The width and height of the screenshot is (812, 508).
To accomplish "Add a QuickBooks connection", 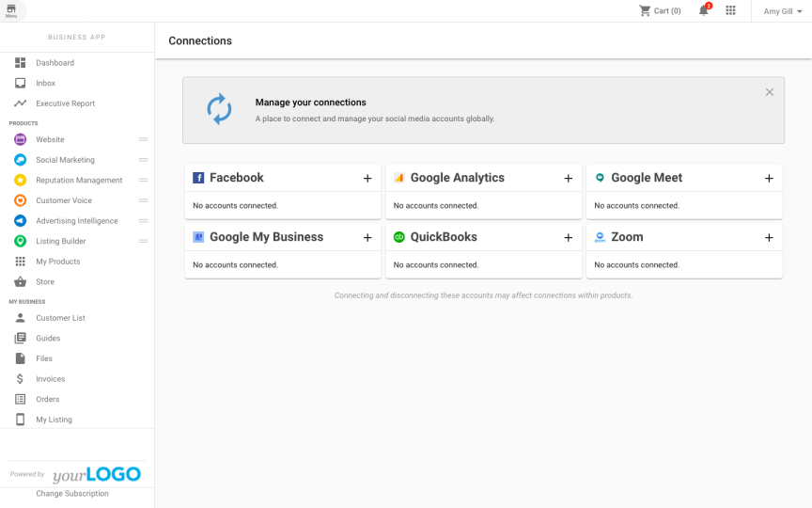I will coord(568,237).
